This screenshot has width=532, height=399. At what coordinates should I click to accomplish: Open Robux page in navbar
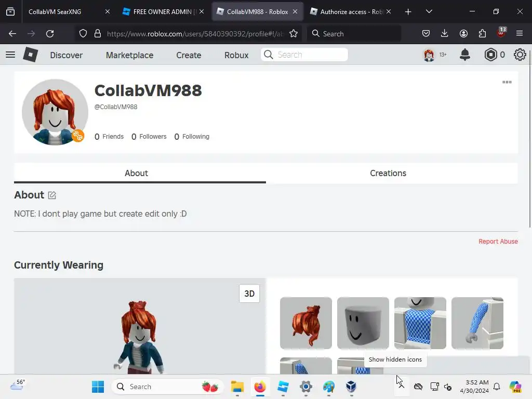pos(236,55)
